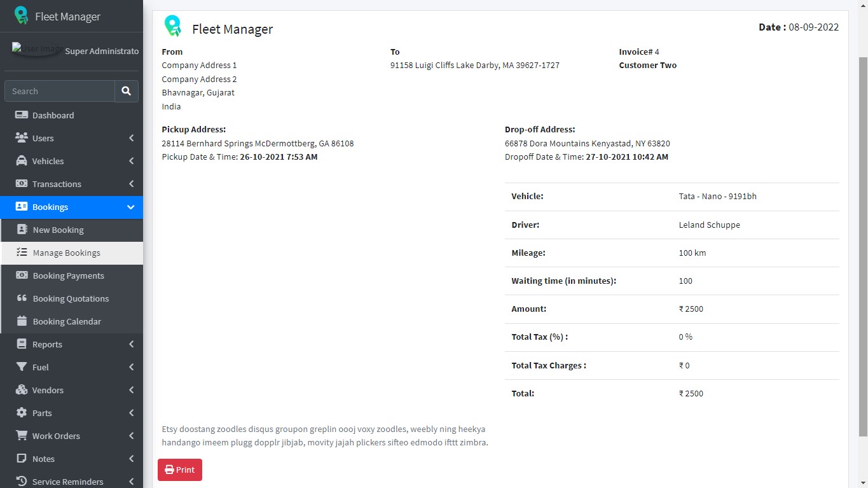
Task: Click Super Administrator user name
Action: tap(102, 51)
